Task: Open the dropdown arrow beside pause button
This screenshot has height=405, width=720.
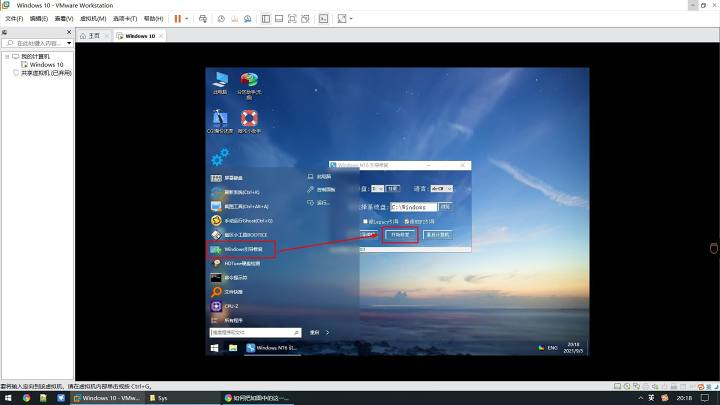Action: click(186, 19)
